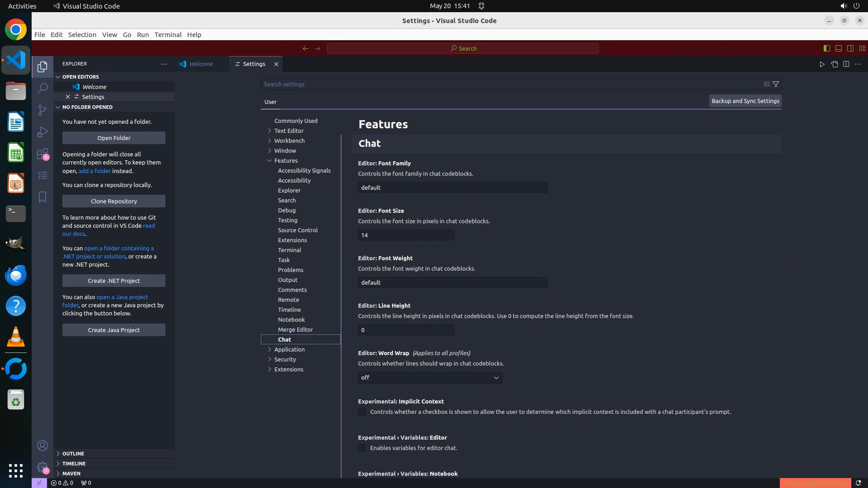Screen dimensions: 868x488
Task: Enable Experimental Implicit Context checkbox
Action: 362,412
